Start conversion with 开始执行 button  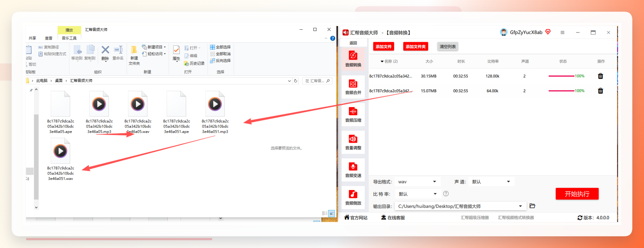click(x=577, y=194)
